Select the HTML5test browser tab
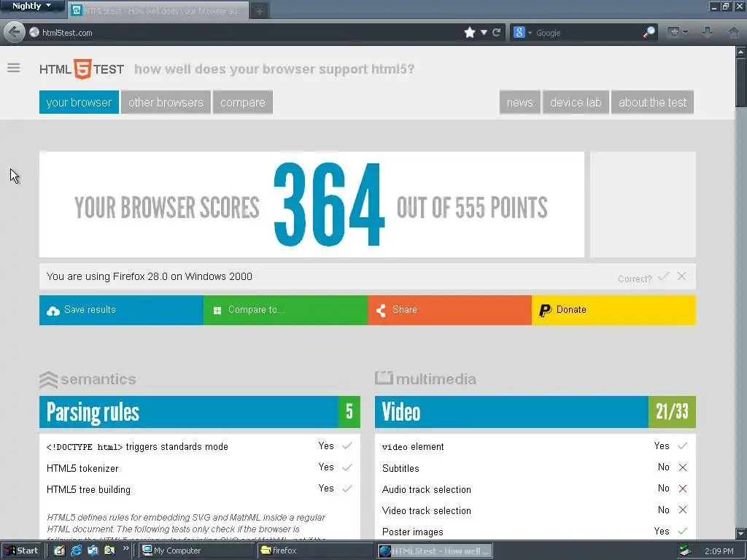Screen dimensions: 747x560 pos(158,10)
